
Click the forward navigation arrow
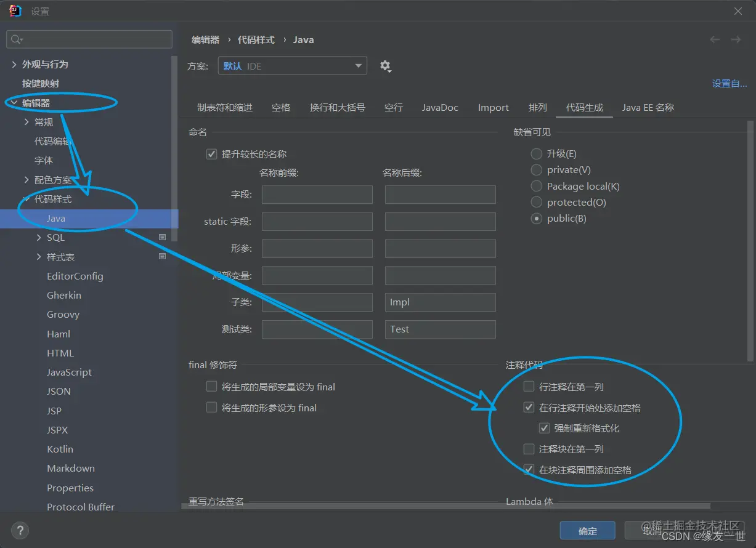coord(736,39)
